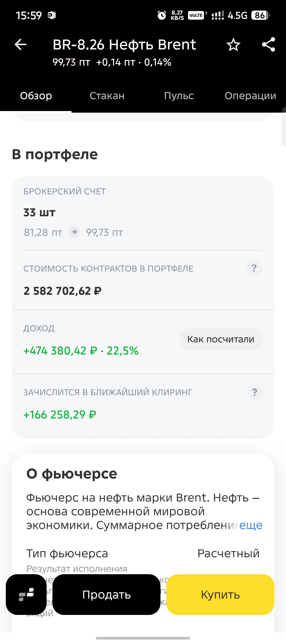The image size is (286, 644).
Task: Open the share icon
Action: point(269,44)
